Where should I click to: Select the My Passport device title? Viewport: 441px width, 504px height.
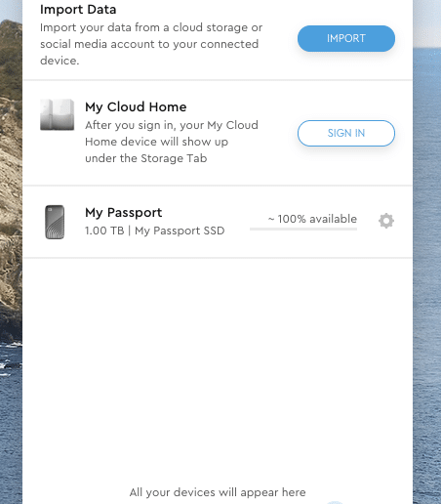123,213
